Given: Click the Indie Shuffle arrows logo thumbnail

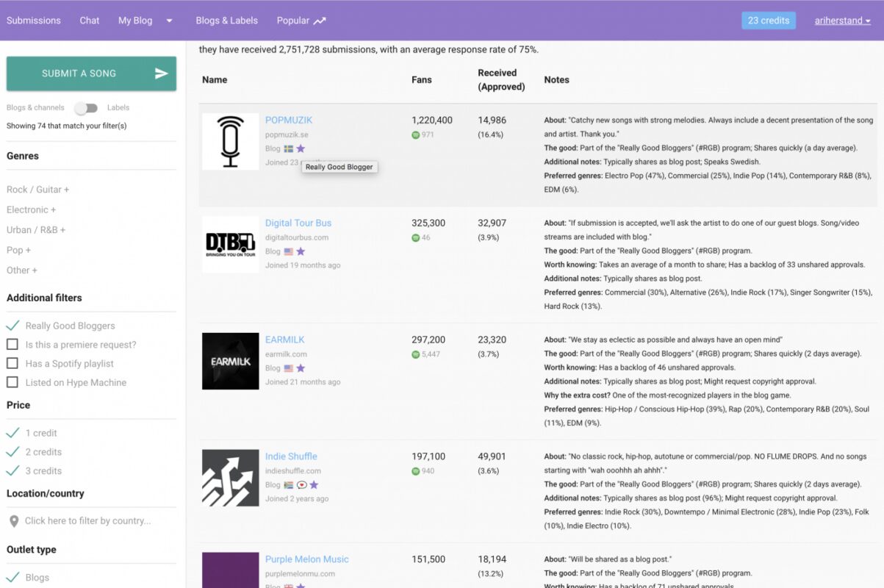Looking at the screenshot, I should [x=231, y=478].
